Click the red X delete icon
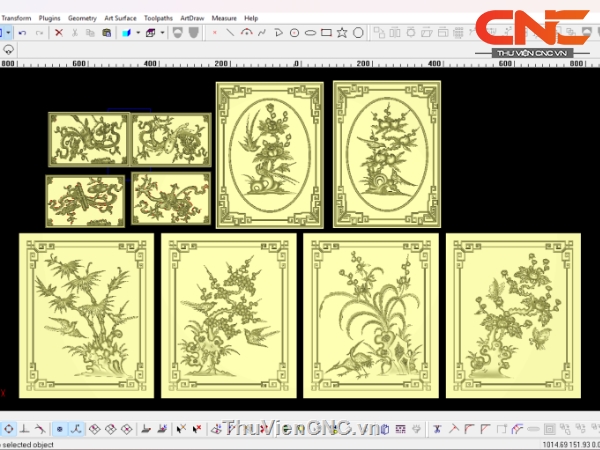 tap(59, 33)
